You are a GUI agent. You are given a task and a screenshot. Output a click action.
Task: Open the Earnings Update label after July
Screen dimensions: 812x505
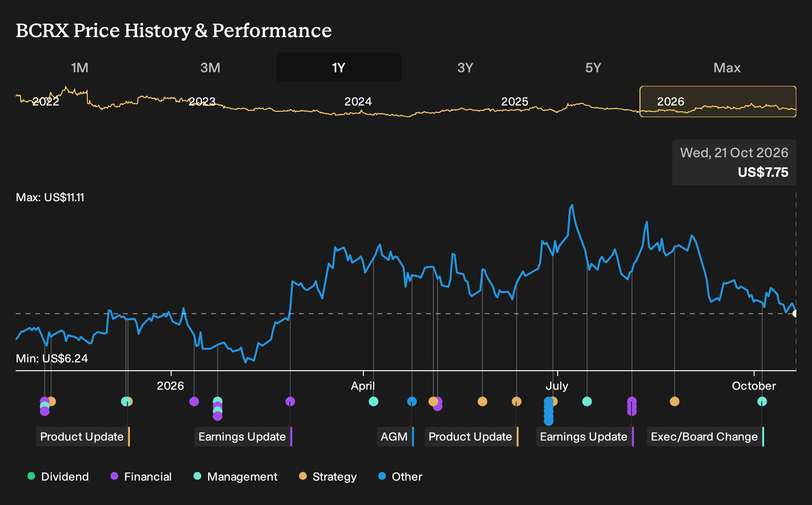[x=585, y=437]
